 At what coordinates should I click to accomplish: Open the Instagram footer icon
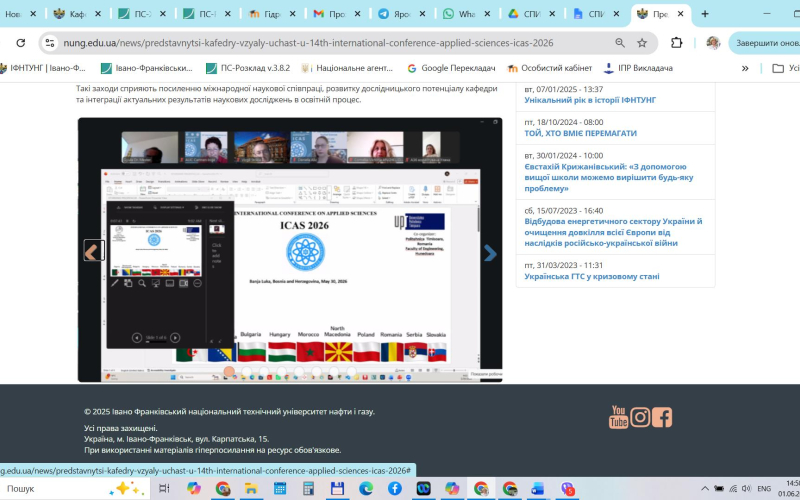click(640, 417)
